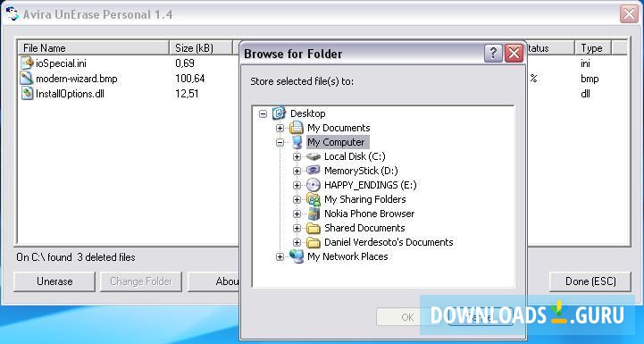644x344 pixels.
Task: Select Daniel Verdesoto's Documents label
Action: pyautogui.click(x=389, y=242)
